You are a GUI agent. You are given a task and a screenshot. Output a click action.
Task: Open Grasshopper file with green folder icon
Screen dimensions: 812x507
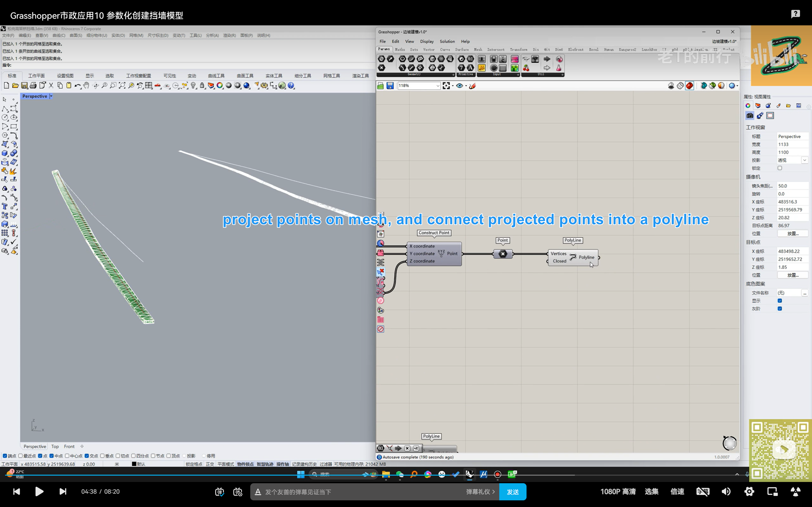381,86
